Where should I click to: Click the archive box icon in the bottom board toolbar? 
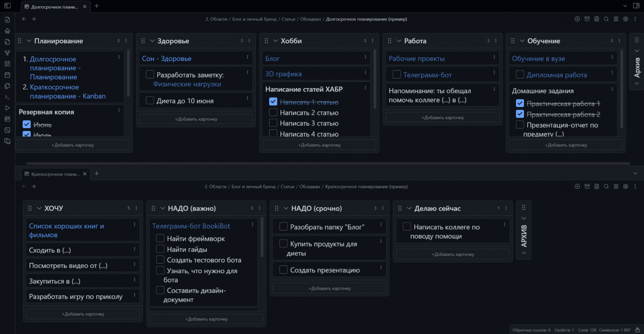coord(587,186)
